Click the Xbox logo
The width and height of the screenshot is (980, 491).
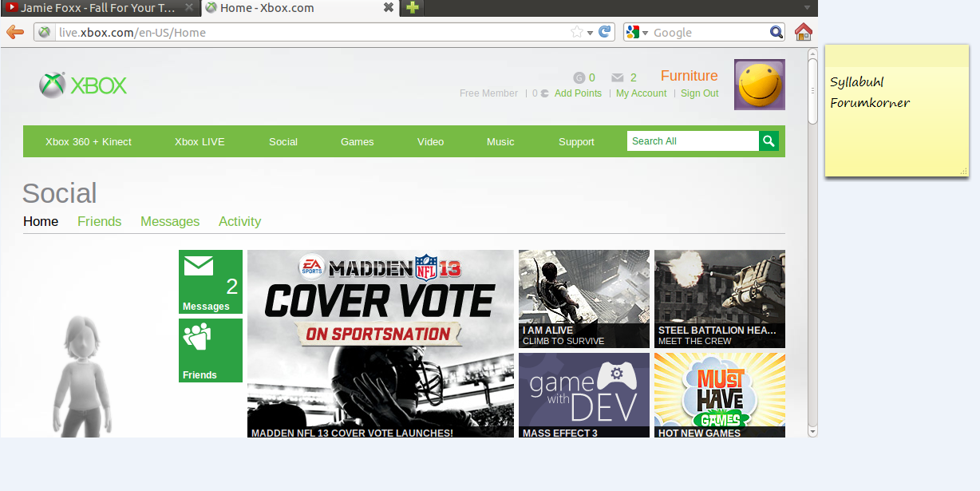pyautogui.click(x=83, y=85)
